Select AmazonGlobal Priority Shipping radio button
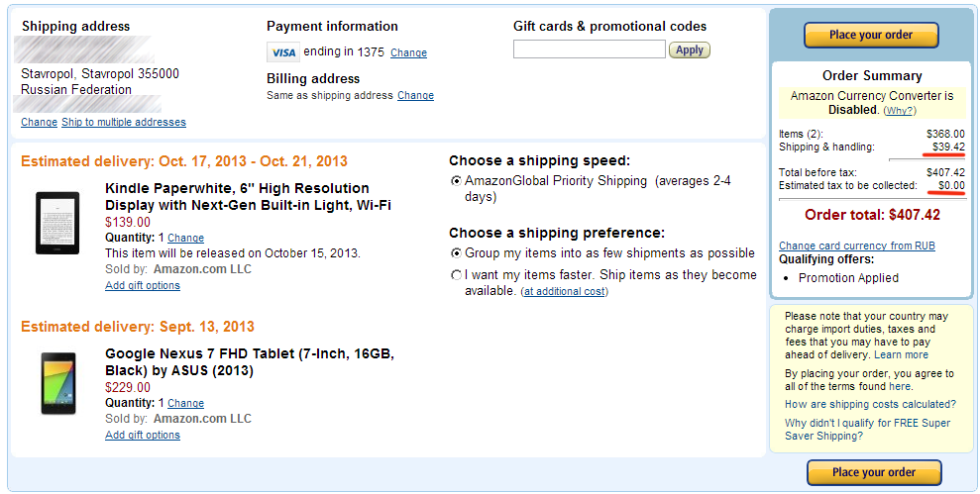Image resolution: width=980 pixels, height=494 pixels. (x=456, y=181)
